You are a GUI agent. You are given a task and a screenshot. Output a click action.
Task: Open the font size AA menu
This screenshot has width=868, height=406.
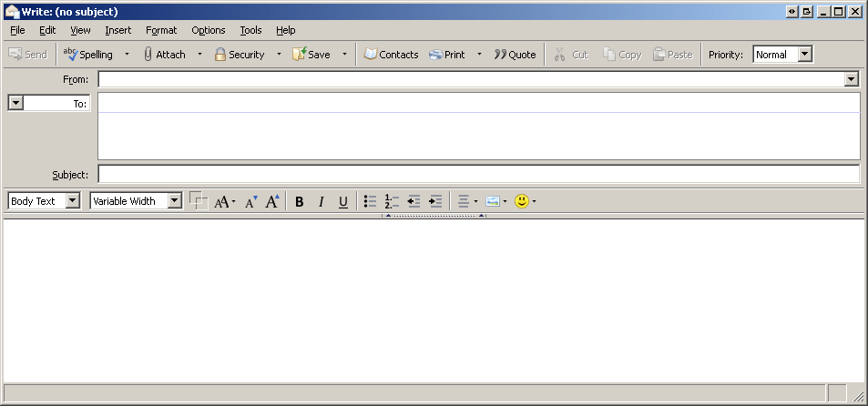coord(225,201)
